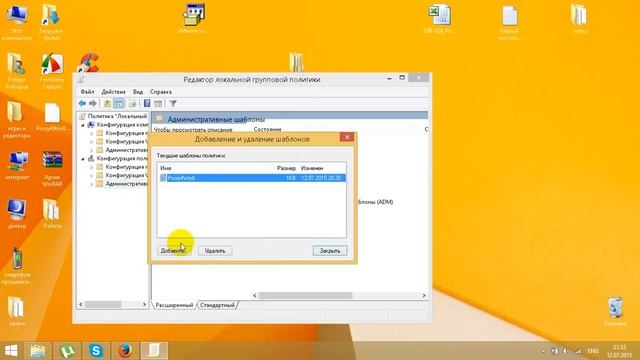Click the ENG language indicator in the tray
The image size is (640, 360).
point(593,351)
